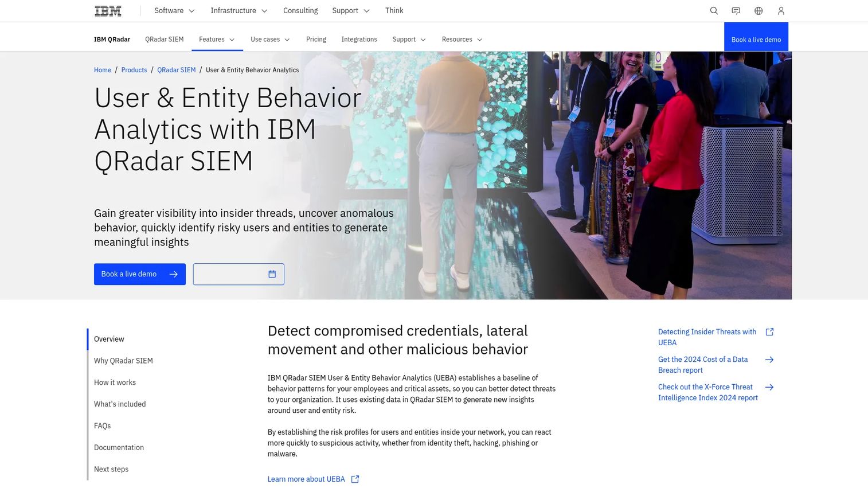Open the Consulting menu item
Image resolution: width=868 pixels, height=488 pixels.
pos(300,10)
